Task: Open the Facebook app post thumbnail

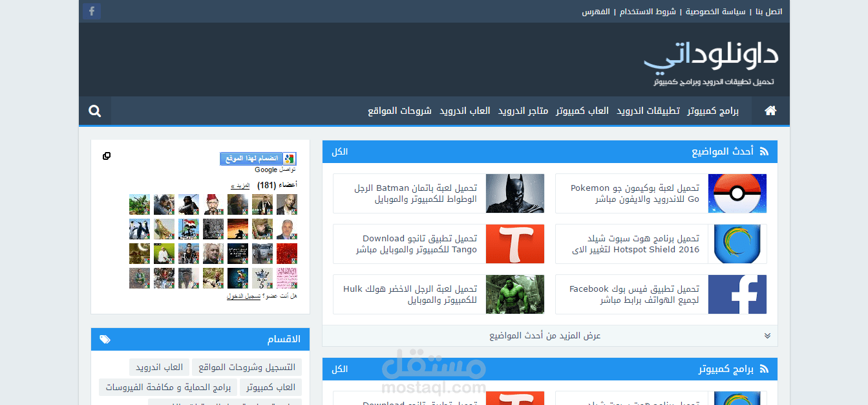Action: (737, 294)
